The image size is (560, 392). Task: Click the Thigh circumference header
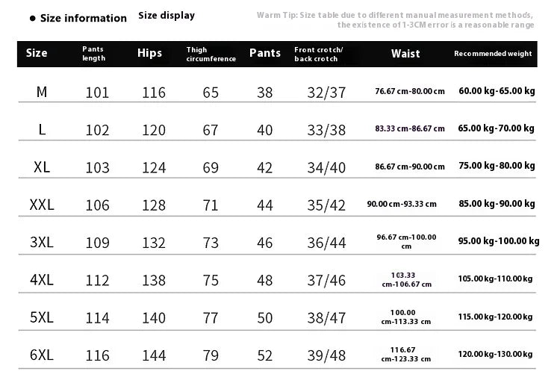coord(211,55)
